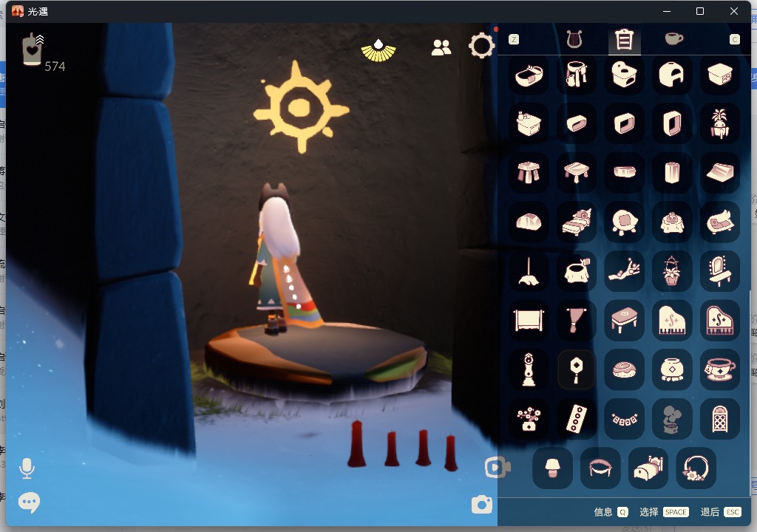
Task: Select the flower wreath item
Action: [x=696, y=468]
